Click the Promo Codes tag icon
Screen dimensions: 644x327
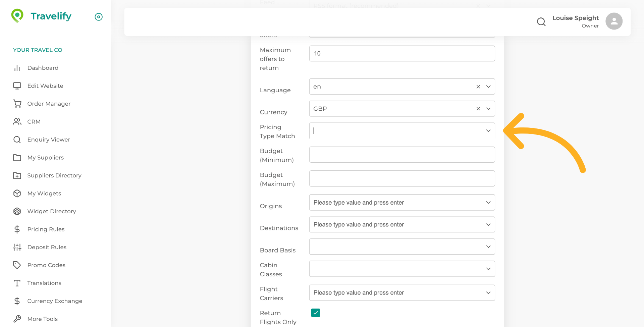pos(17,265)
